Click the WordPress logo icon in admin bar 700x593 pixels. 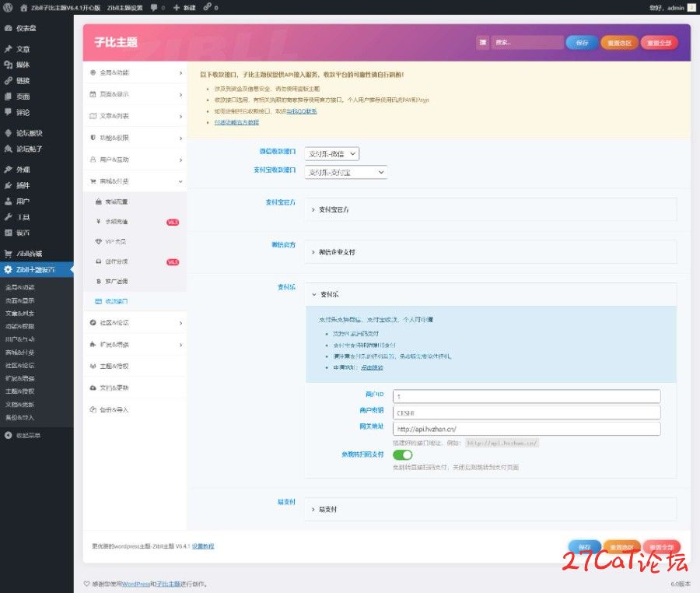click(8, 8)
